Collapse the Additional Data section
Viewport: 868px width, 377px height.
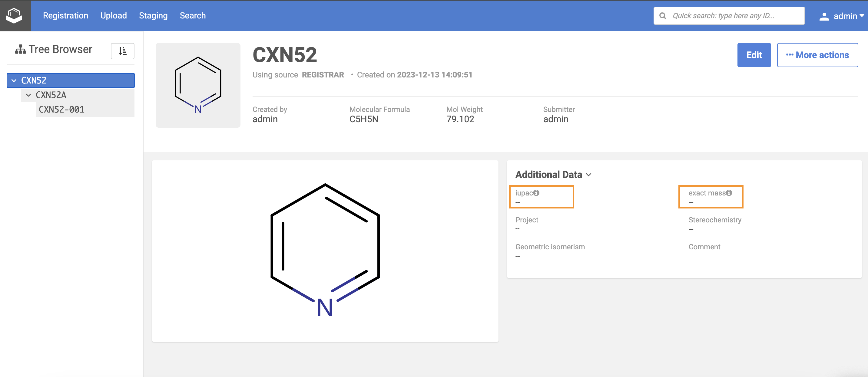tap(589, 175)
